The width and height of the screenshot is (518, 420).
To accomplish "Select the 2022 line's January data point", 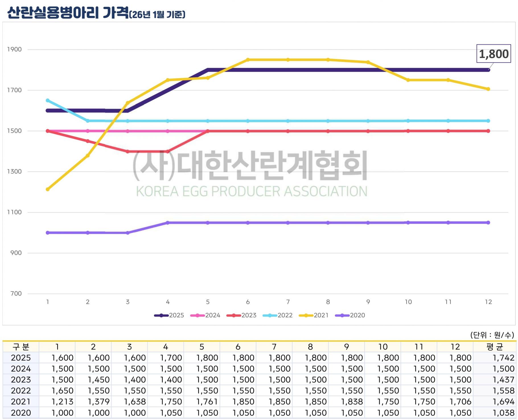I will [x=48, y=100].
